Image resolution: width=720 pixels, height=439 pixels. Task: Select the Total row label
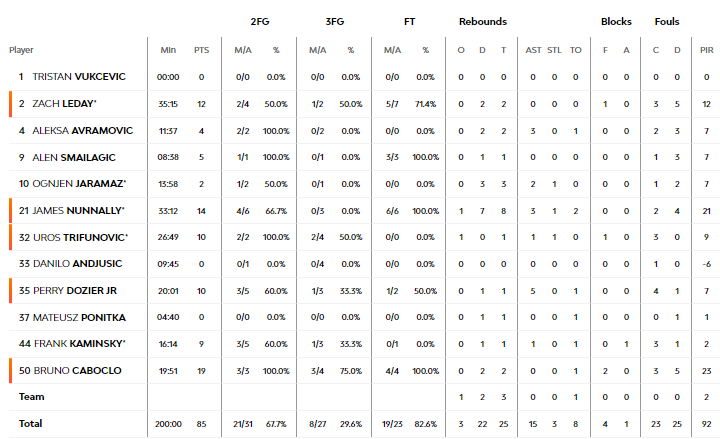[30, 423]
